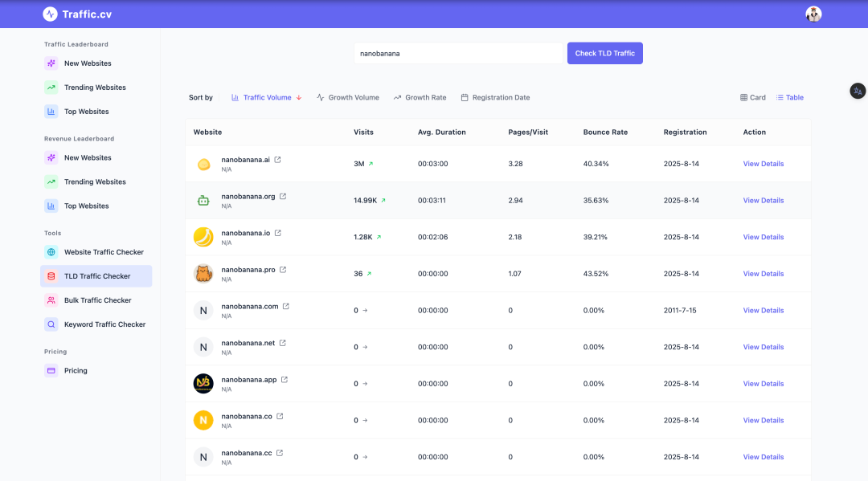Click the nanobanana.io banana favicon
This screenshot has width=868, height=481.
point(203,237)
